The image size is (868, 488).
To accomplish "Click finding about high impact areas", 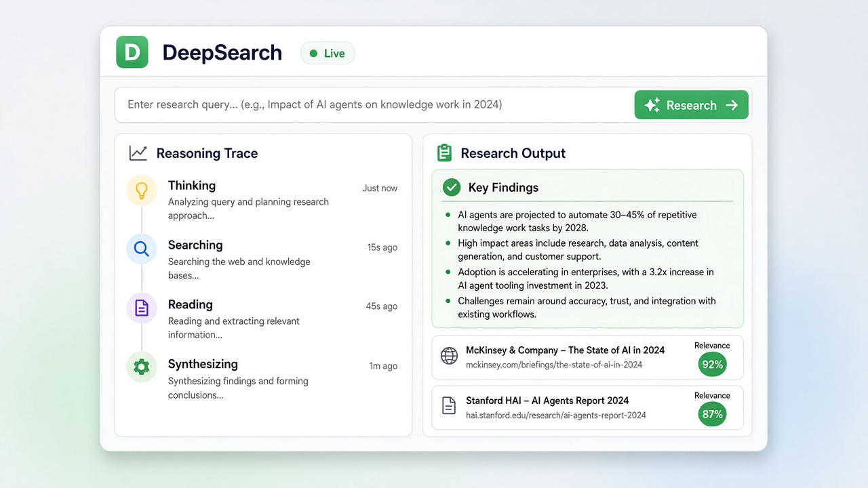I will 578,249.
